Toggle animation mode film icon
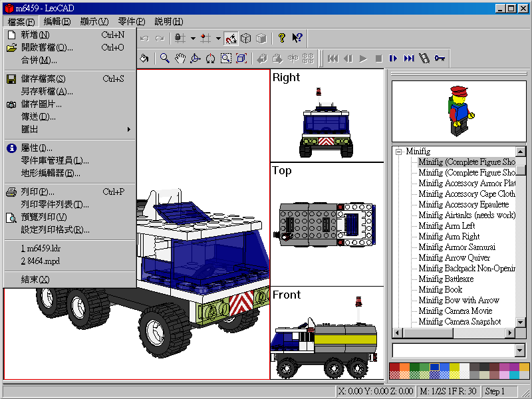Image resolution: width=532 pixels, height=399 pixels. pos(424,58)
